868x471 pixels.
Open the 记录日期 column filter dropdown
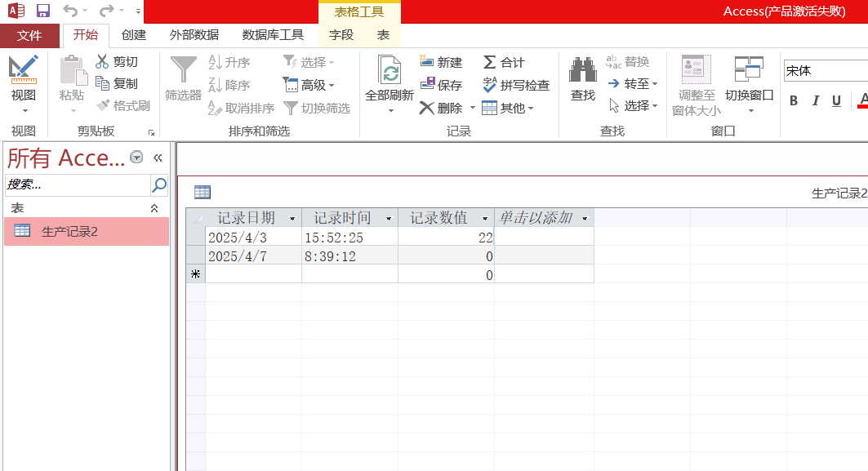point(292,219)
